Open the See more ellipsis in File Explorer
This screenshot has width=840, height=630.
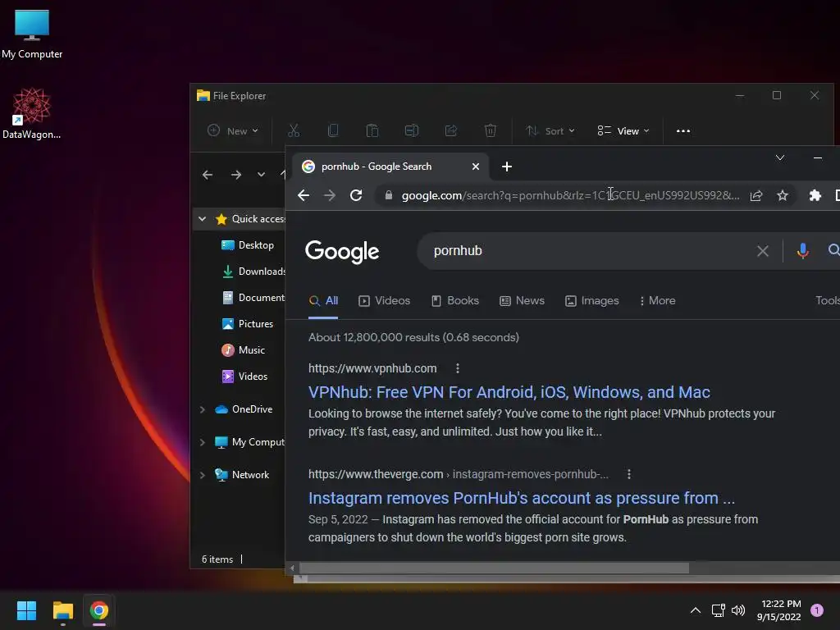[x=683, y=130]
